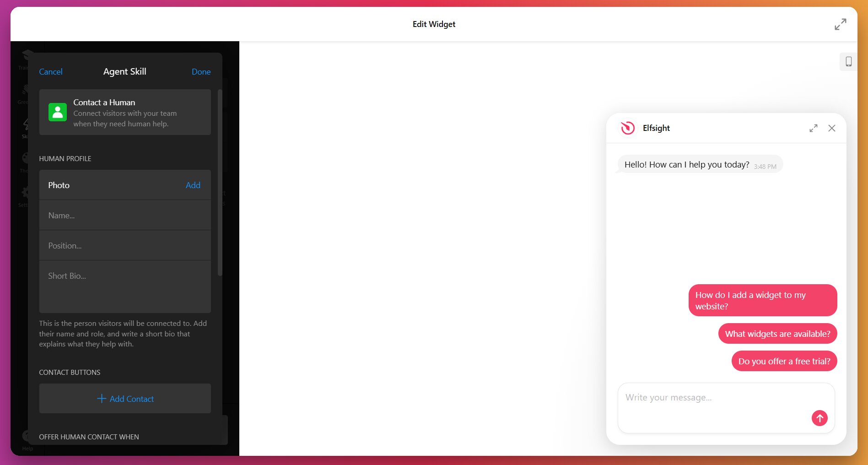Click the Short Bio text area
Image resolution: width=868 pixels, height=465 pixels.
pos(124,287)
